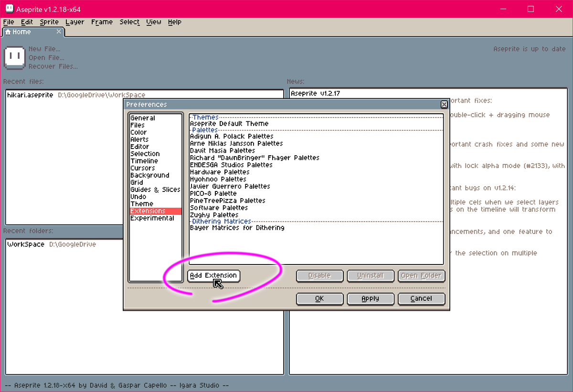Select the Timeline category in Preferences
This screenshot has height=392, width=573.
tap(143, 160)
